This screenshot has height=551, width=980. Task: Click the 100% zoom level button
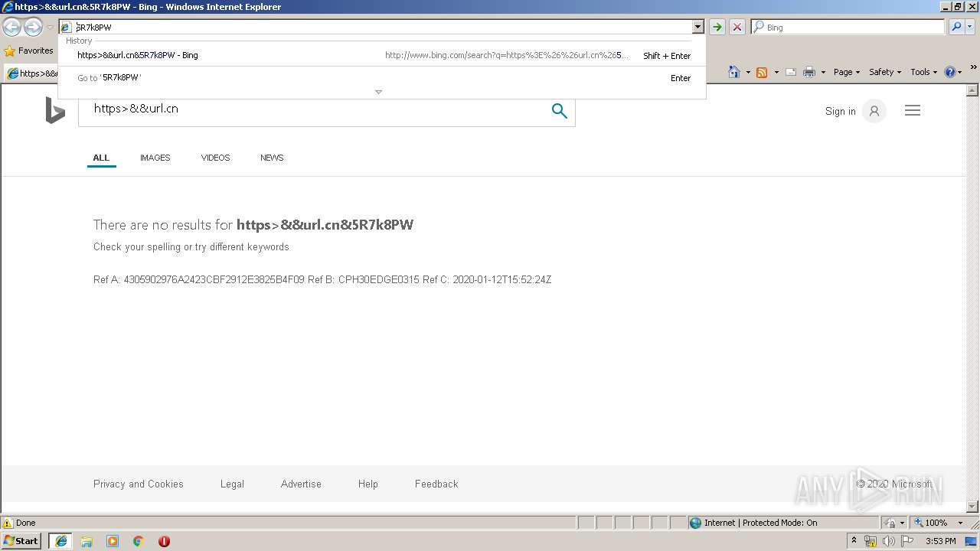point(936,523)
